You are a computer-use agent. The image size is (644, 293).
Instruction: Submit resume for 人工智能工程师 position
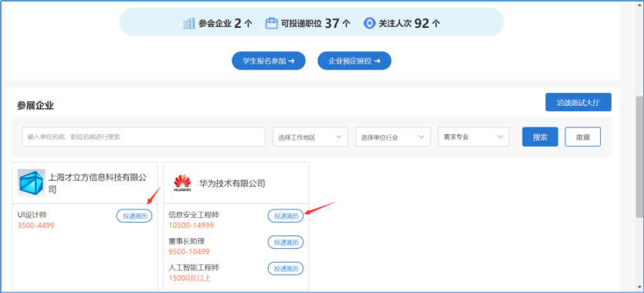(x=286, y=268)
